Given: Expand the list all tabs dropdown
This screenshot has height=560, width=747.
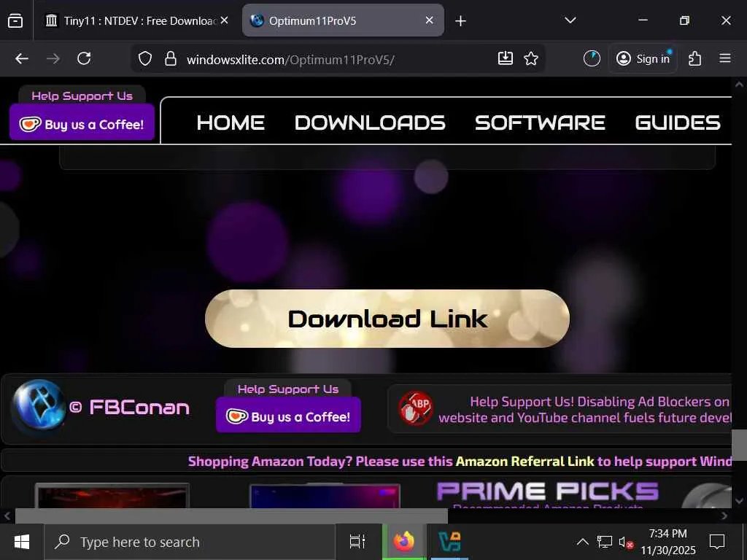Looking at the screenshot, I should point(570,20).
